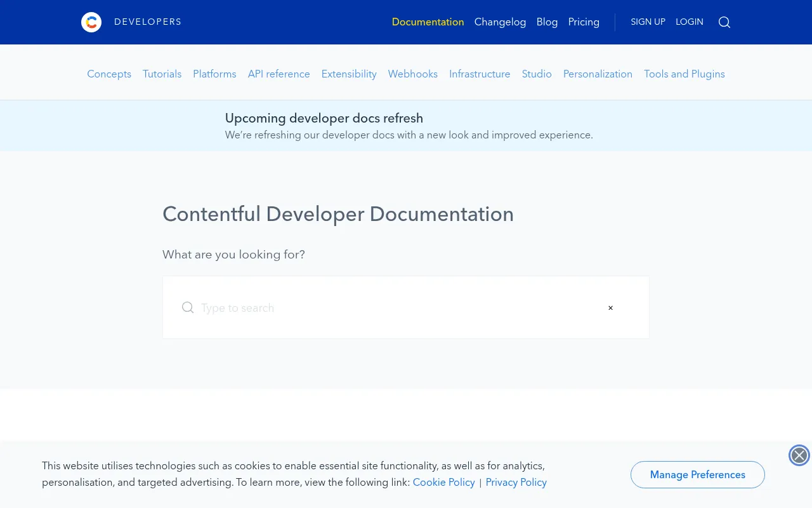Click 'What are you looking for?' text
Screen dimensions: 812x508
(x=233, y=255)
